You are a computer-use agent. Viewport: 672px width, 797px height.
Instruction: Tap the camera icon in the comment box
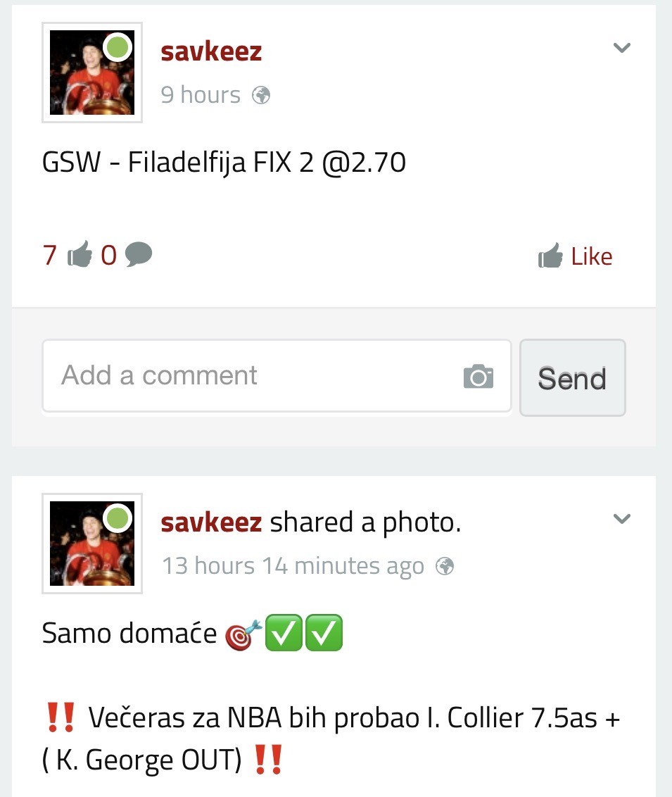(478, 376)
